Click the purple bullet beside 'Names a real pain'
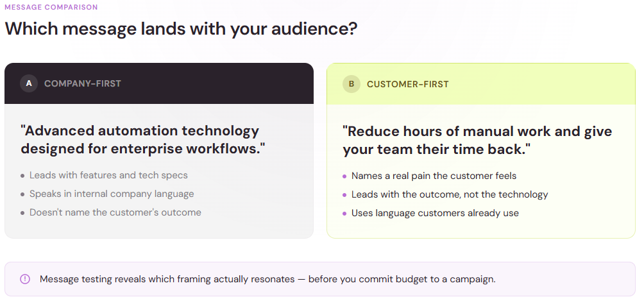 click(344, 176)
